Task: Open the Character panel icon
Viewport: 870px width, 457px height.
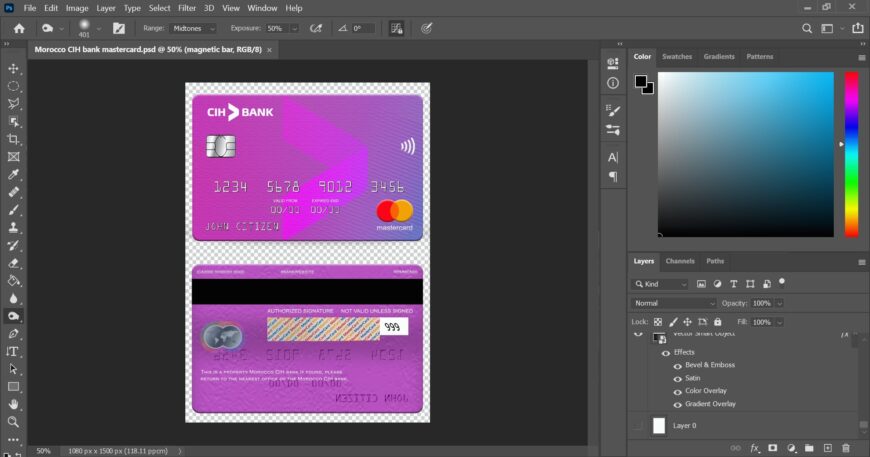Action: (613, 158)
